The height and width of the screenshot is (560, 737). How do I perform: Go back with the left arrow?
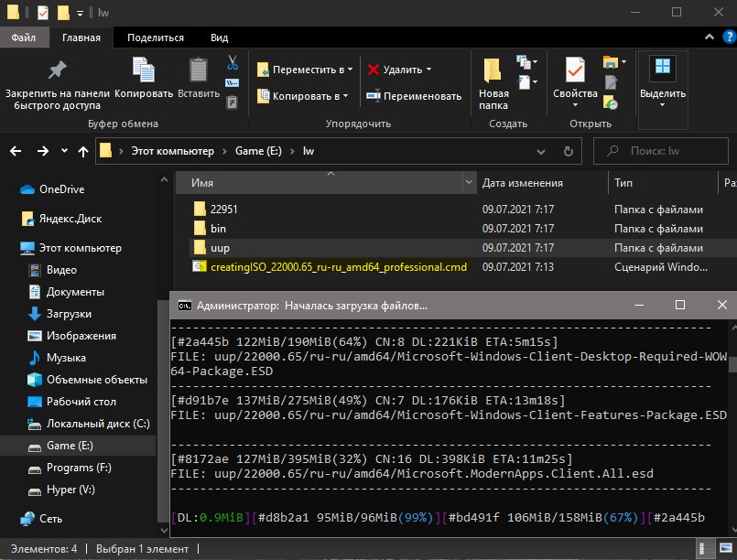pyautogui.click(x=16, y=151)
